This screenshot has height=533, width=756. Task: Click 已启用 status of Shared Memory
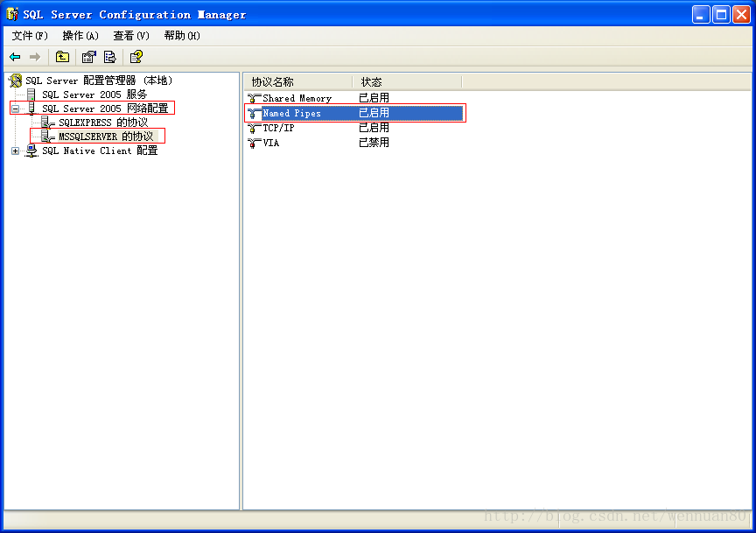point(374,98)
